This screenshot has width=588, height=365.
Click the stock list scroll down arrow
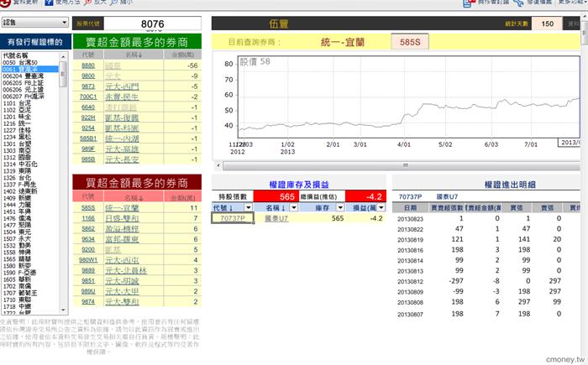pos(63,310)
